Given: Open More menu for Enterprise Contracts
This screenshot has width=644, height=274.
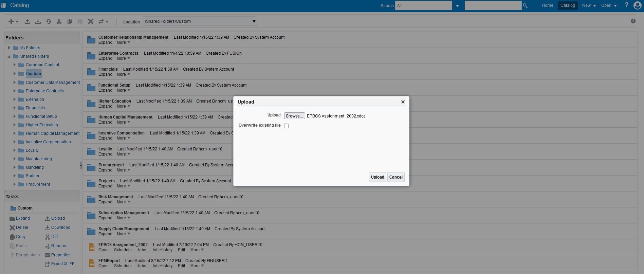Looking at the screenshot, I should point(124,58).
